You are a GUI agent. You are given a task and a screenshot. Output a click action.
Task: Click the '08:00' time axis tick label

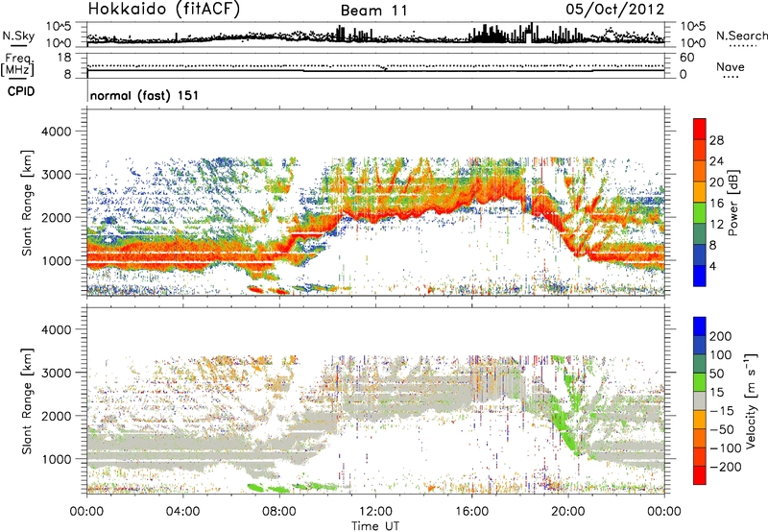click(279, 512)
